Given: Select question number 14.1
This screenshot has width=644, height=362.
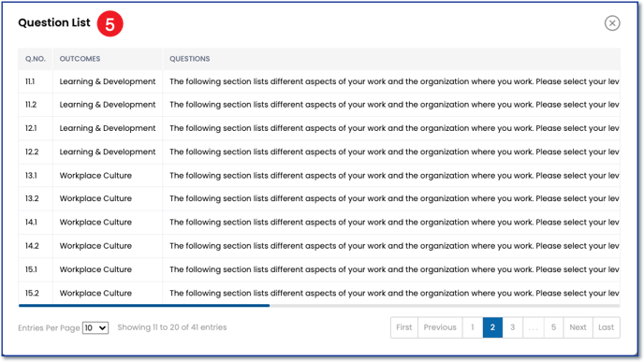Looking at the screenshot, I should pos(31,222).
